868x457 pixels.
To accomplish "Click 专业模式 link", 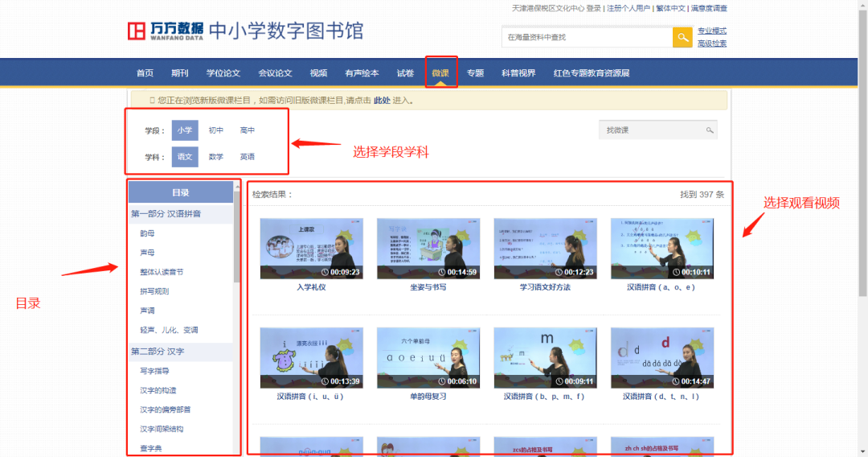I will pyautogui.click(x=712, y=31).
